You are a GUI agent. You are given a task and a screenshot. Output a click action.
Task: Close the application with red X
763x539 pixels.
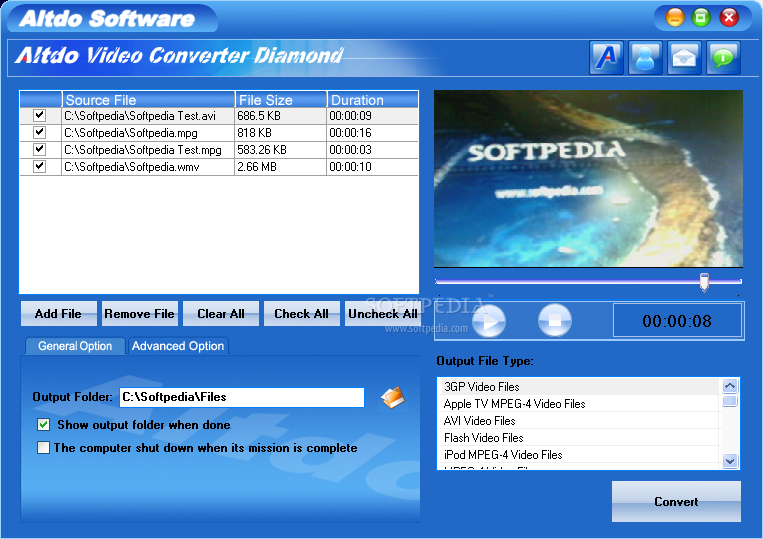coord(729,18)
